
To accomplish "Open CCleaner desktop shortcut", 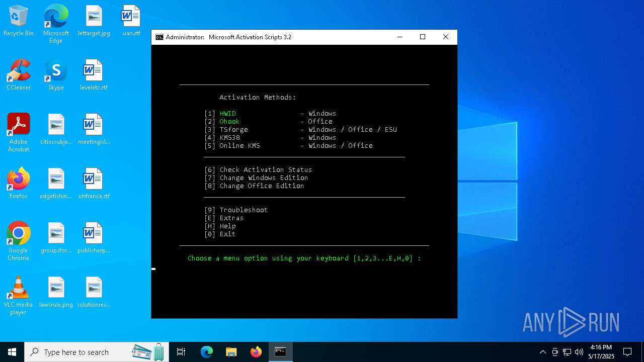I will tap(19, 75).
